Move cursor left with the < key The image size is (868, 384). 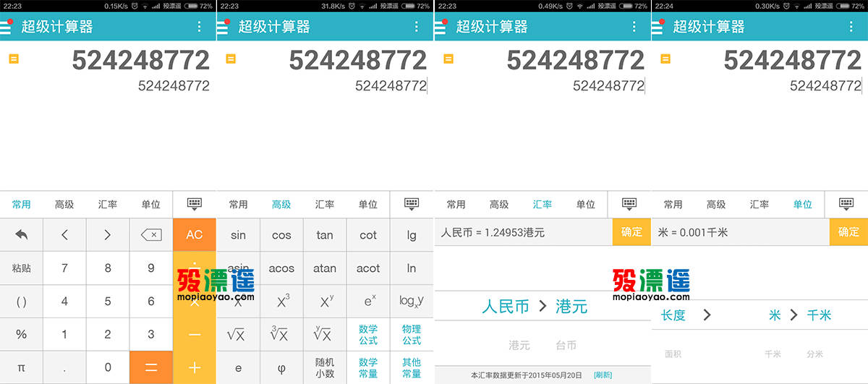coord(64,234)
